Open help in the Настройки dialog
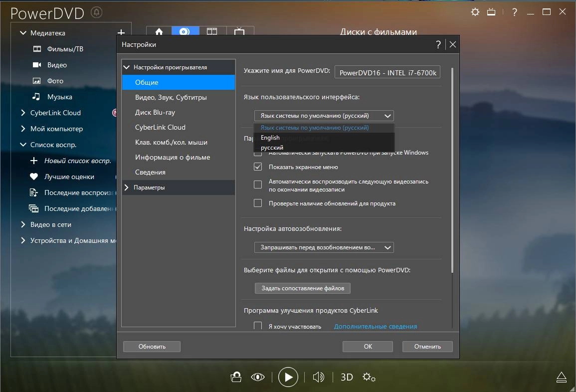 [x=438, y=44]
